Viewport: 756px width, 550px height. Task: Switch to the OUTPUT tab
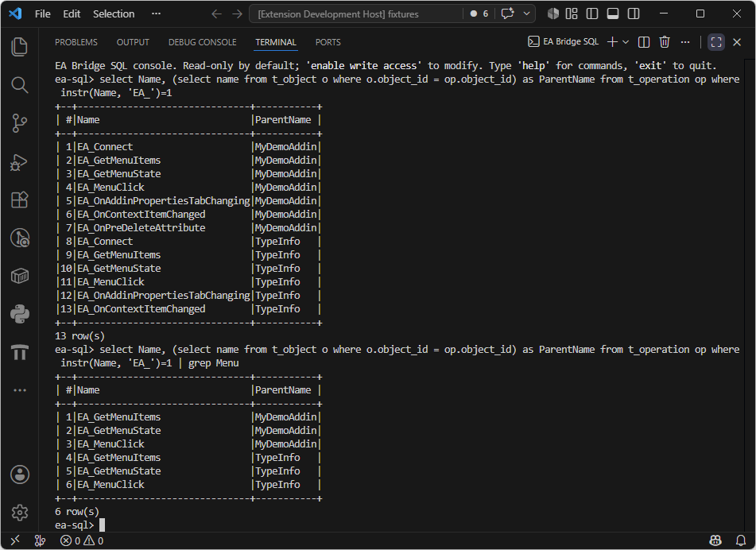[x=133, y=42]
